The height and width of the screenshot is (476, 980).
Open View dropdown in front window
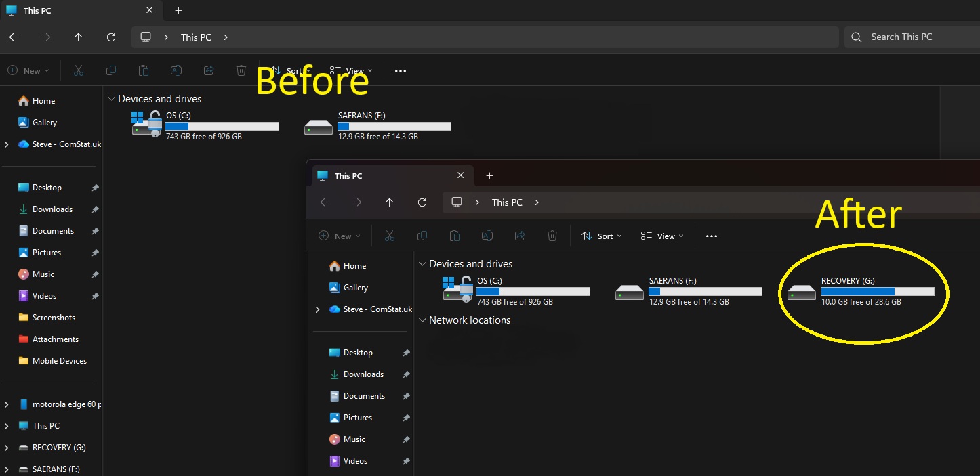[x=662, y=236]
